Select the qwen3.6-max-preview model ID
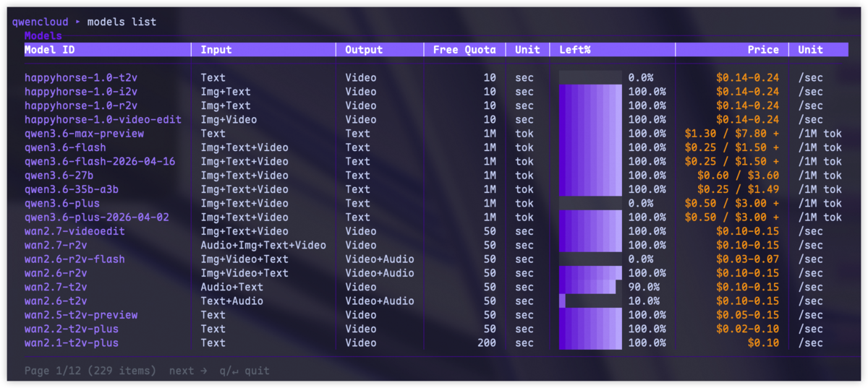Screen dimensions: 868x388 [84, 134]
